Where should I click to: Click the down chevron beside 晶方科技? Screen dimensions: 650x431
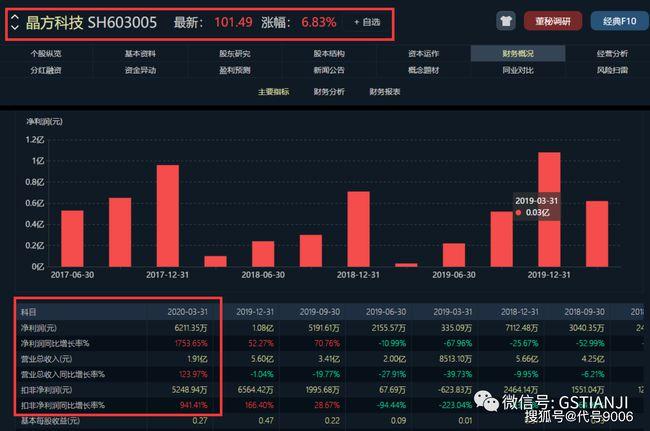click(x=15, y=27)
